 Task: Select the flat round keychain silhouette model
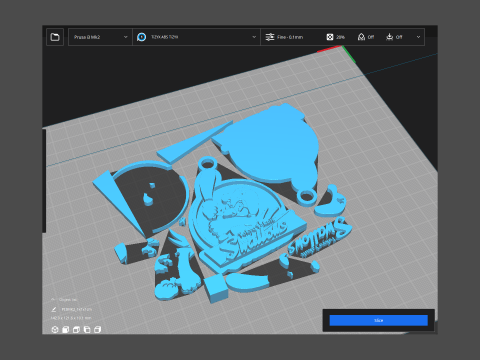(x=270, y=147)
